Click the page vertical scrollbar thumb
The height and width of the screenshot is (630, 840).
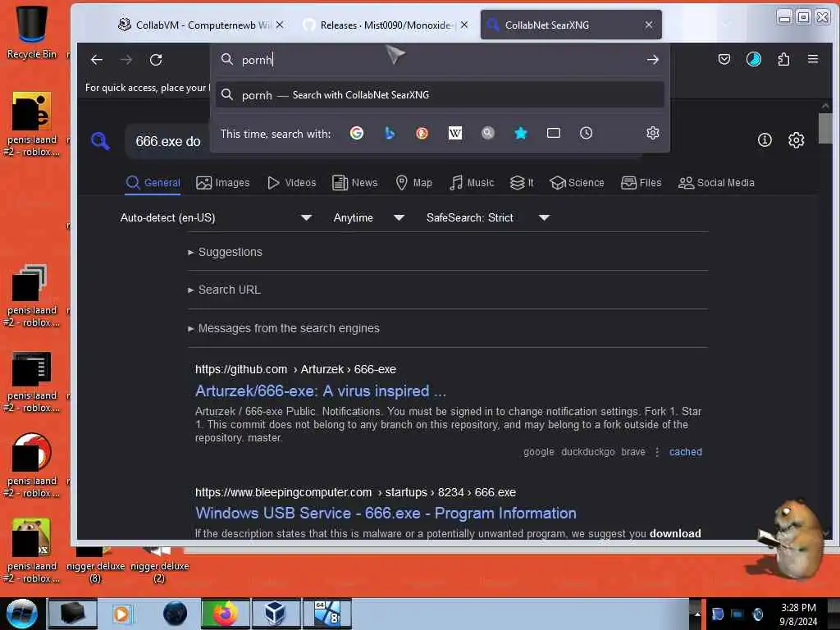pos(825,129)
